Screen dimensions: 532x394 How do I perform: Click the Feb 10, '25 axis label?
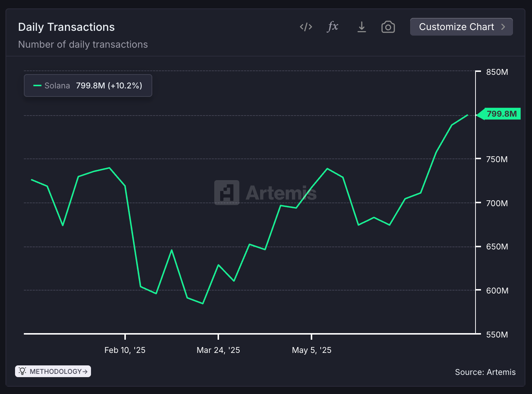(125, 350)
